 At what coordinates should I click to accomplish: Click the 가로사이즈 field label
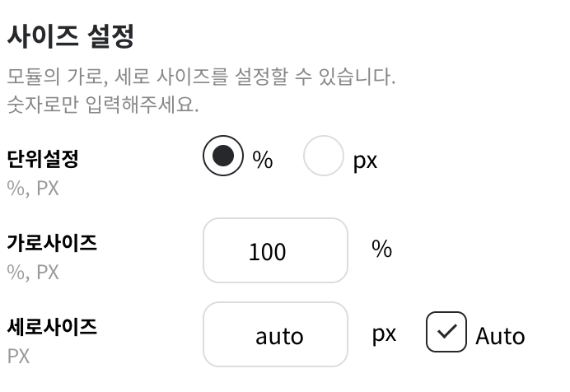52,243
